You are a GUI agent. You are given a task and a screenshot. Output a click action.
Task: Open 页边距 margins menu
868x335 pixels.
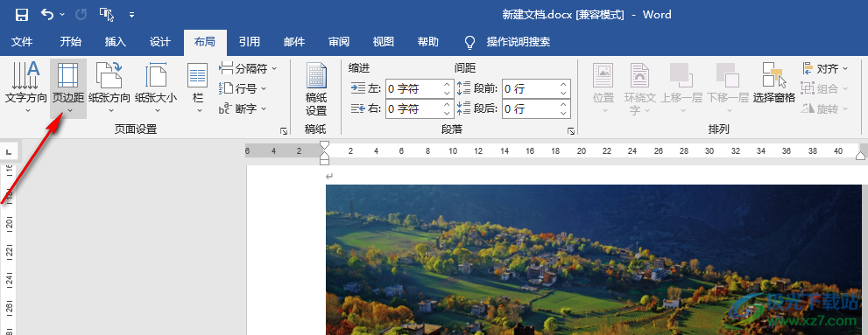68,87
